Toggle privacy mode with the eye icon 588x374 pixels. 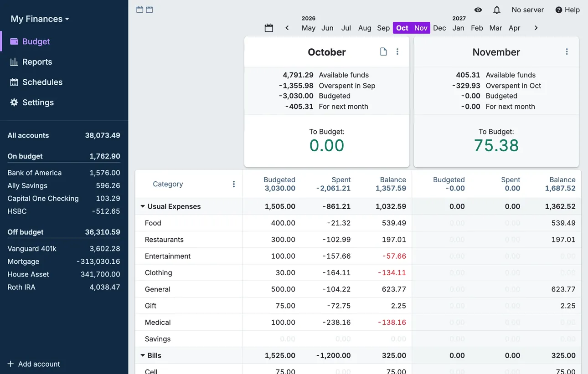coord(478,10)
